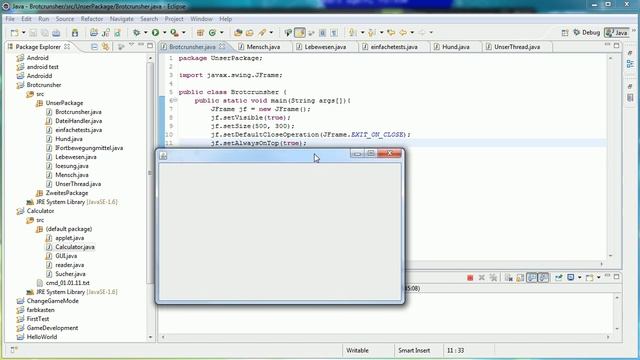
Task: Click the Open Task folder icon
Action: pyautogui.click(x=249, y=33)
